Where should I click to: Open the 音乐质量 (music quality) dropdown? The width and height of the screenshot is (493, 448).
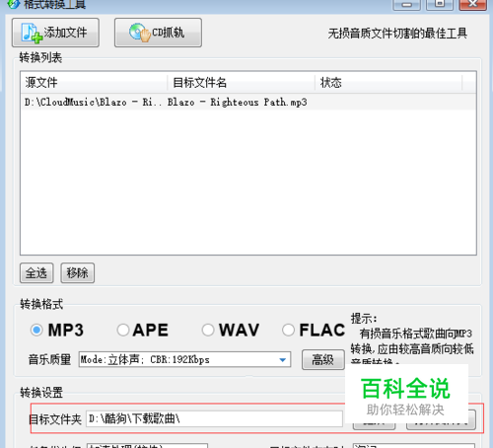[x=184, y=359]
